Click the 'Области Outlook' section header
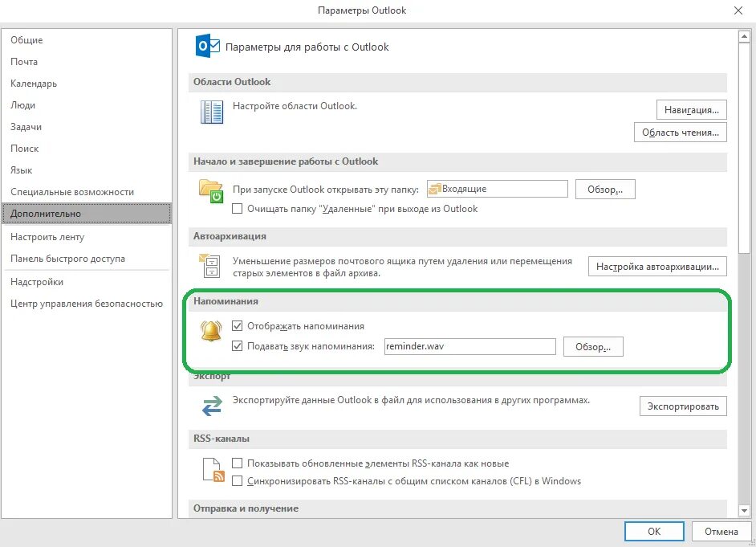Image resolution: width=756 pixels, height=547 pixels. tap(457, 82)
